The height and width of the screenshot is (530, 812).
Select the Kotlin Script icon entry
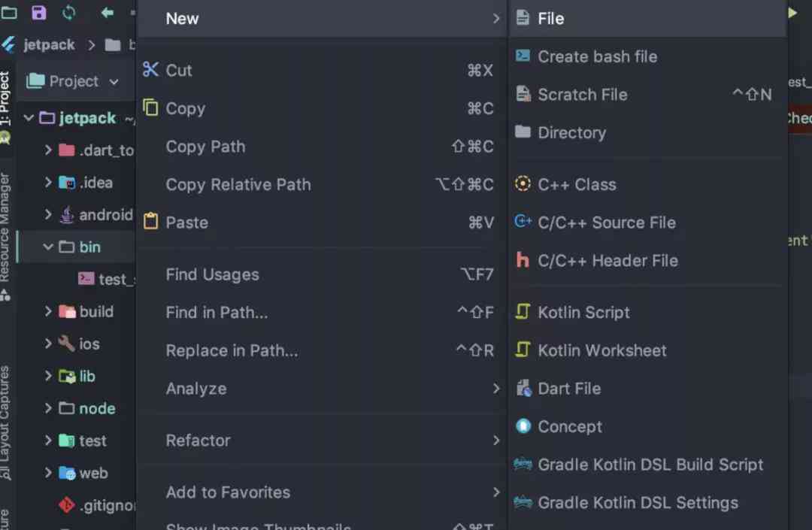click(x=523, y=311)
